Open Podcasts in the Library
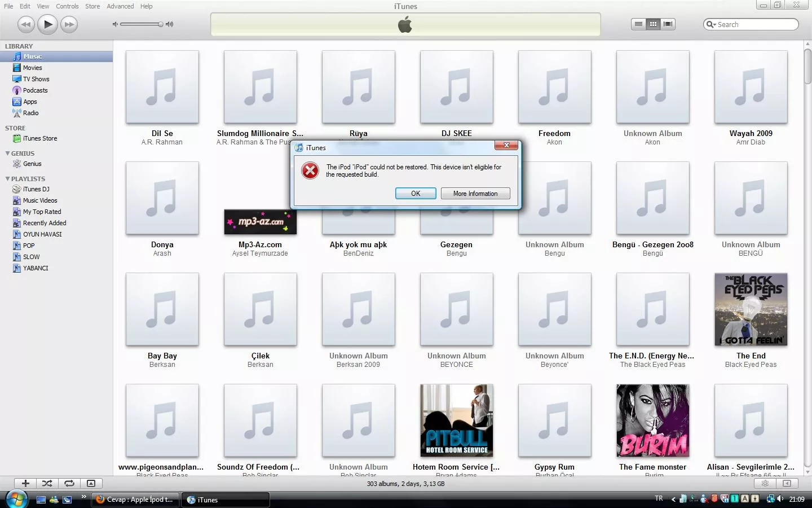The image size is (812, 508). tap(56, 90)
